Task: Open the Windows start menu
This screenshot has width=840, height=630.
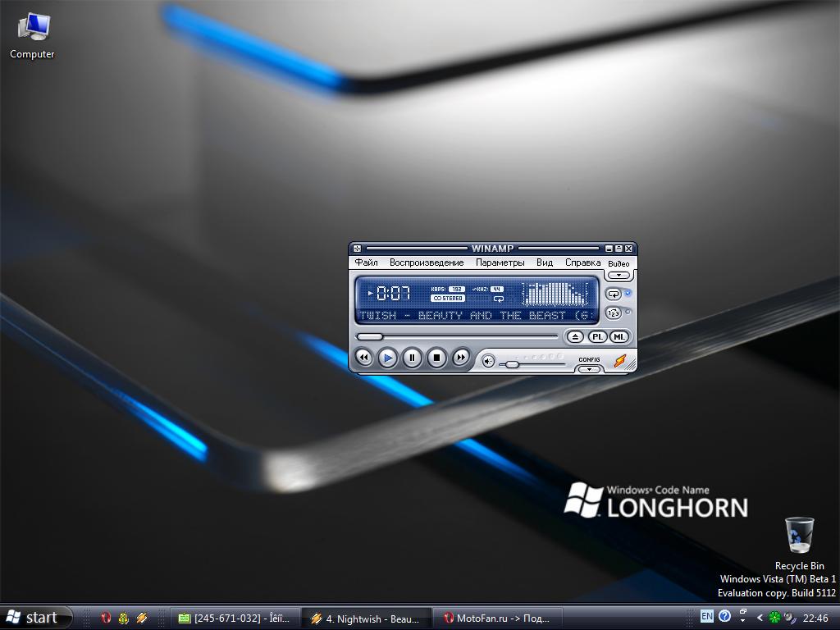Action: point(35,618)
